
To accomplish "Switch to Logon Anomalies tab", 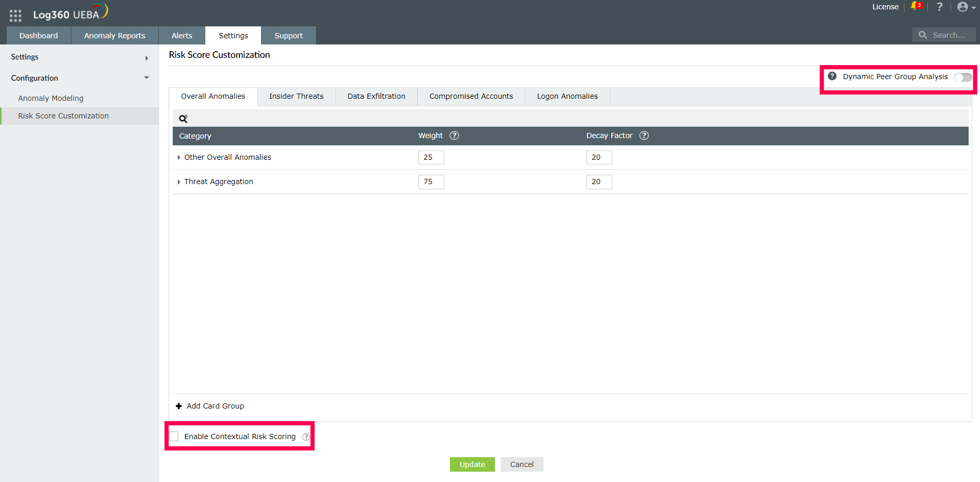I will pyautogui.click(x=567, y=96).
